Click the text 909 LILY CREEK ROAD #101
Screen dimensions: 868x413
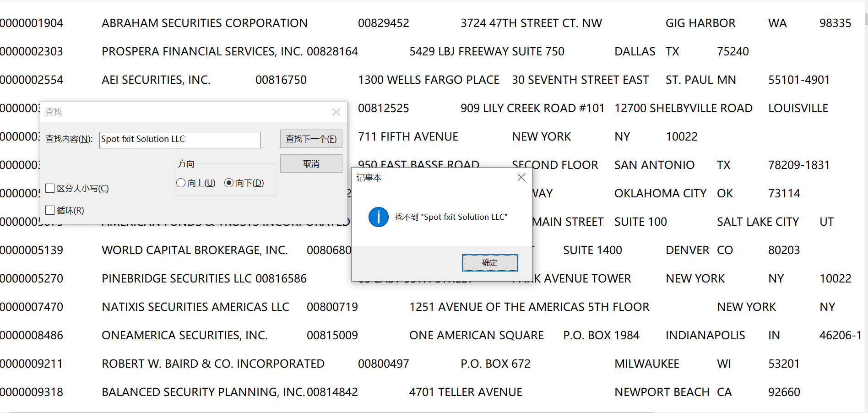point(532,108)
